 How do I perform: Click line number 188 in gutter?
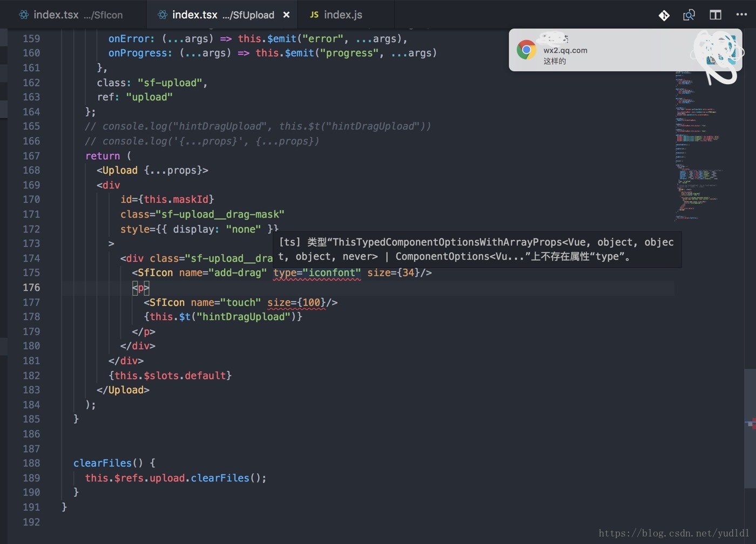pos(31,463)
